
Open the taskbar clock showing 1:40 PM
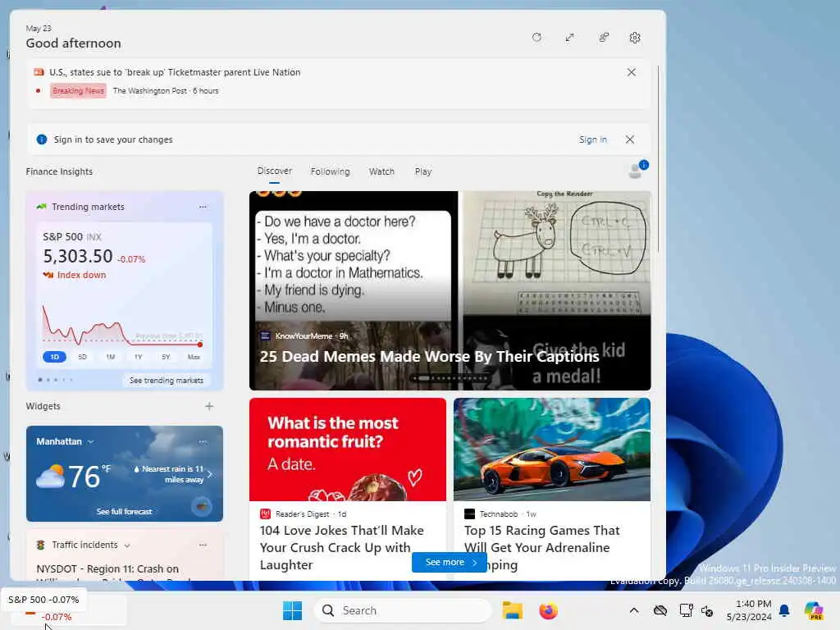[749, 610]
